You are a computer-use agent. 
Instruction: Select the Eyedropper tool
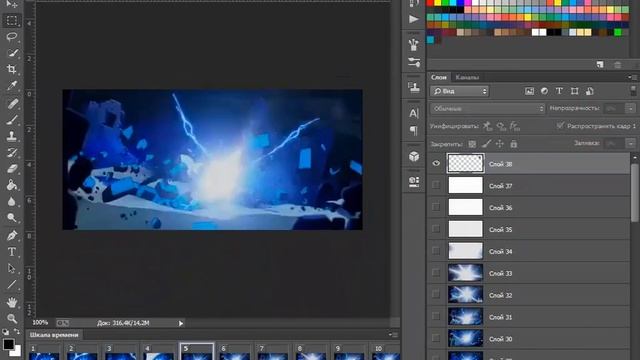coord(12,86)
